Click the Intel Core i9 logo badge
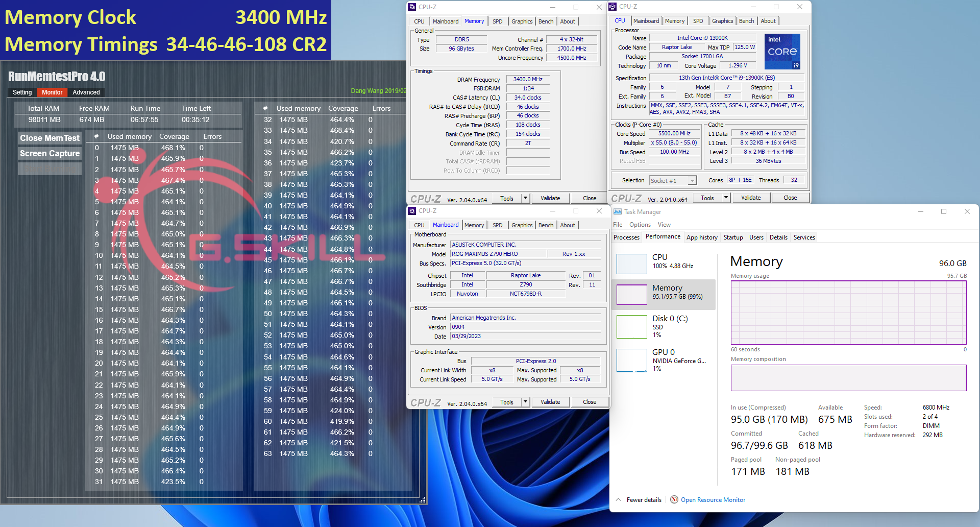 (782, 52)
